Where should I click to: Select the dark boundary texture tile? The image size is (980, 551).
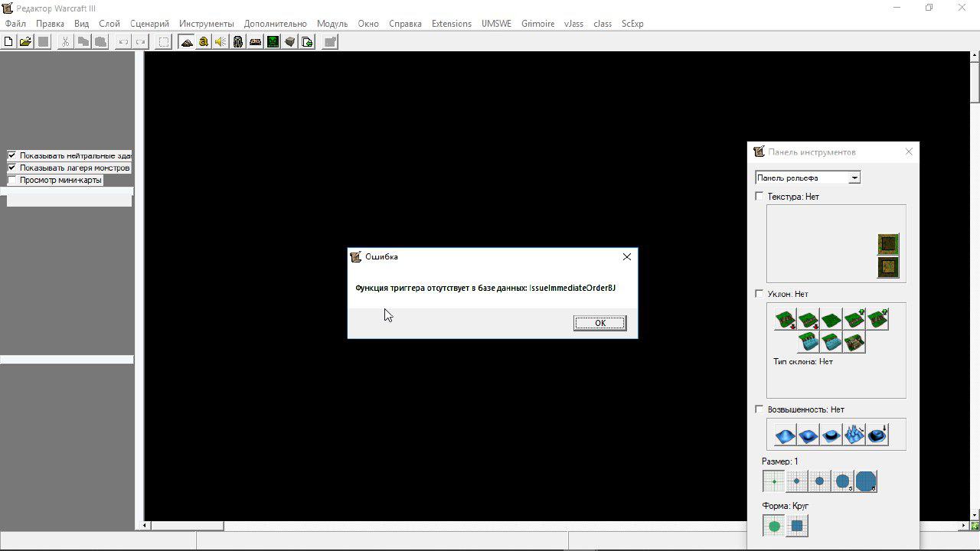click(x=888, y=244)
